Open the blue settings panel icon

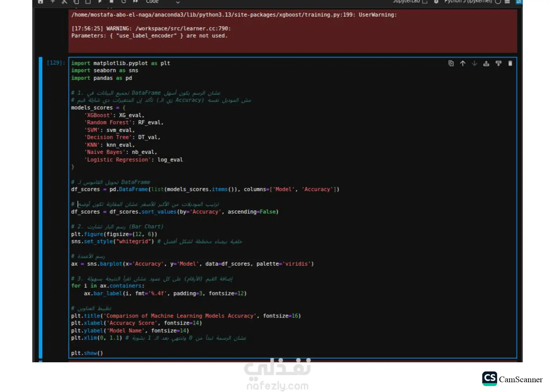coord(519,2)
